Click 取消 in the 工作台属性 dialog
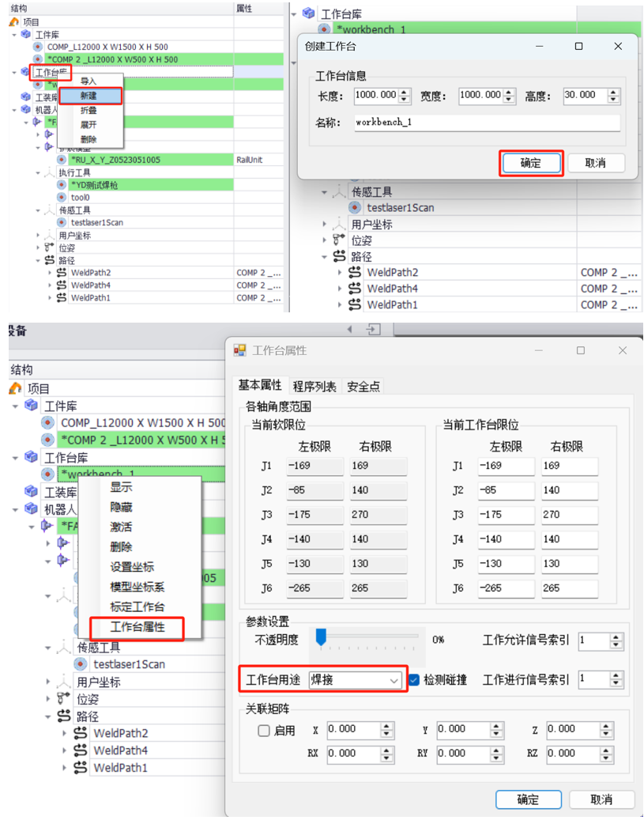644x820 pixels. 601,799
